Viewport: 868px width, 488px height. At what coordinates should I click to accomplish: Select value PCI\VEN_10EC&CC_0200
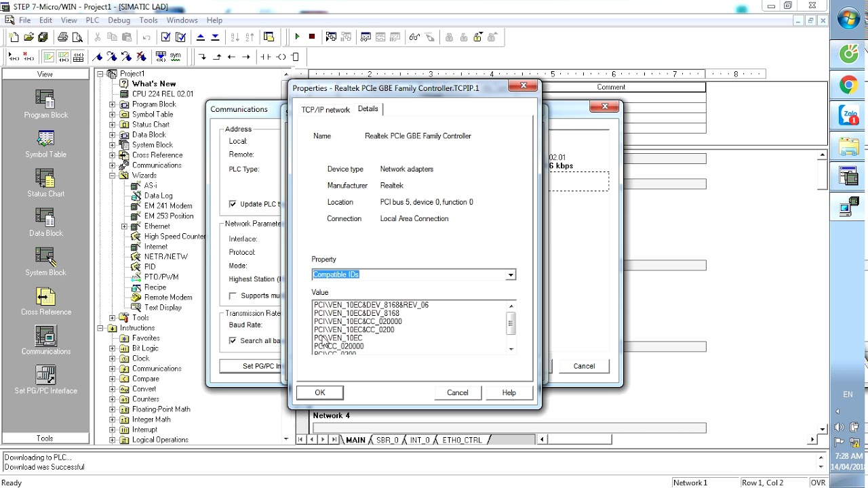coord(354,329)
